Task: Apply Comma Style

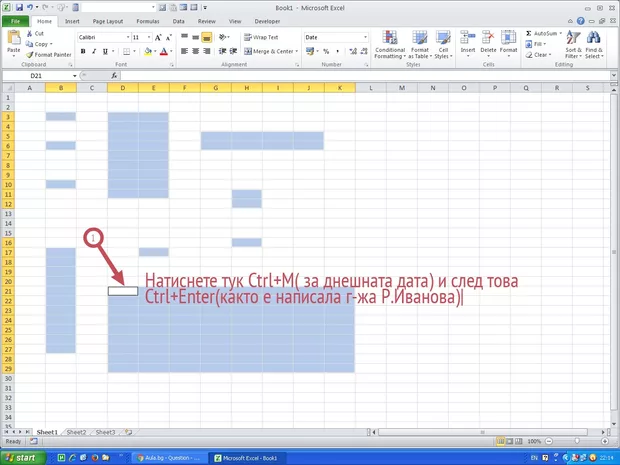Action: pos(337,51)
